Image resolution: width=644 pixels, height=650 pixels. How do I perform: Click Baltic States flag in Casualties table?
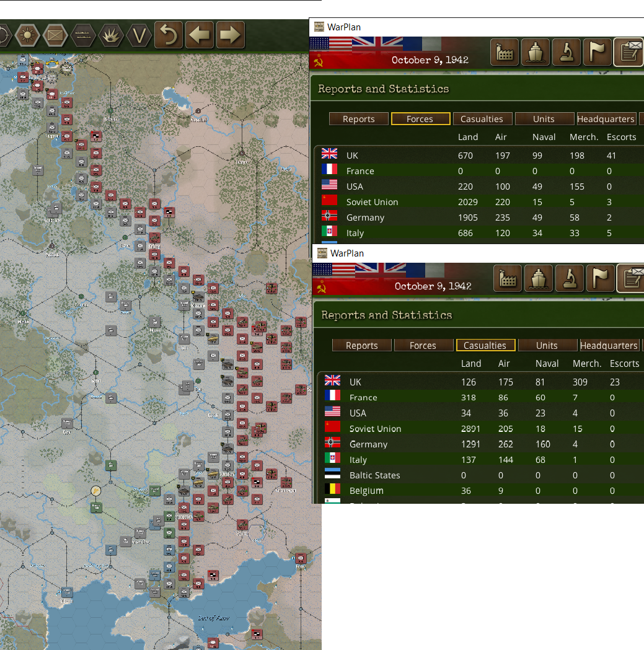(x=333, y=473)
